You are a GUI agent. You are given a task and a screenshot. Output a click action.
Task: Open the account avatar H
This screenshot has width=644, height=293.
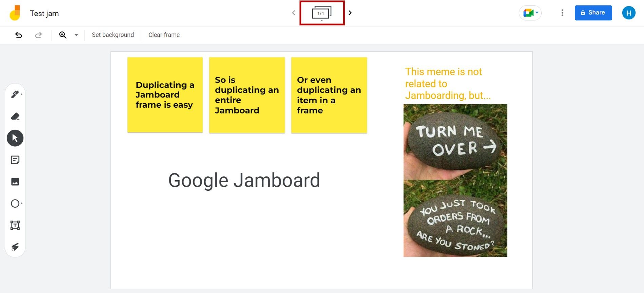(x=629, y=13)
